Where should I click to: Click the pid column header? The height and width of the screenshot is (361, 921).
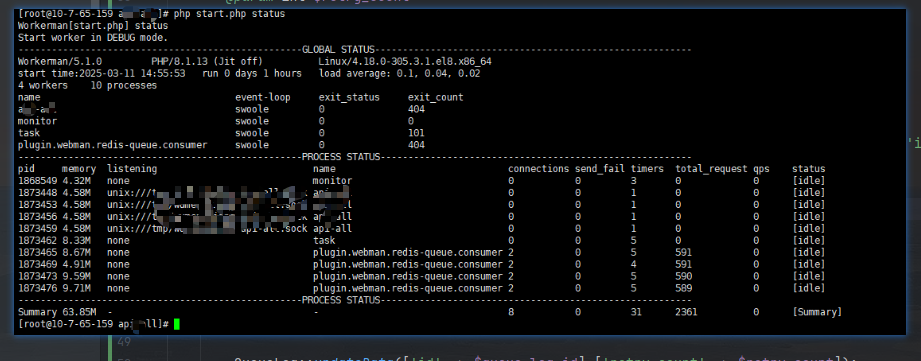coord(26,169)
